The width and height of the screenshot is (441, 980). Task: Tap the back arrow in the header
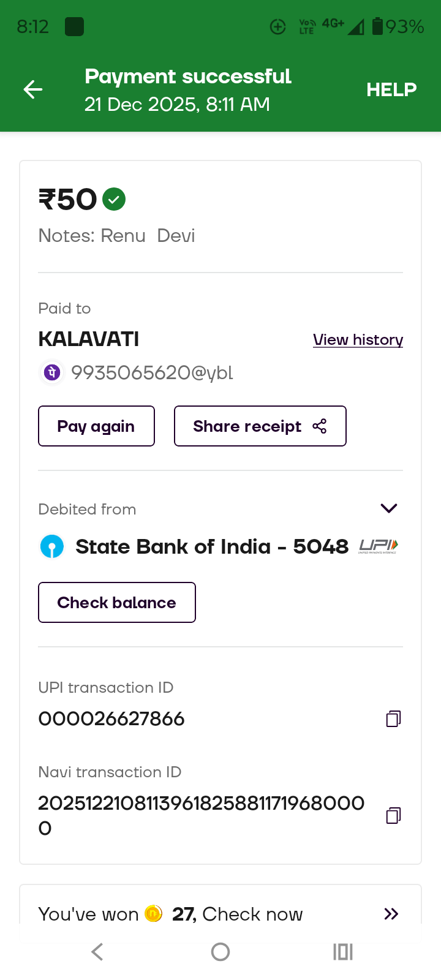(33, 89)
